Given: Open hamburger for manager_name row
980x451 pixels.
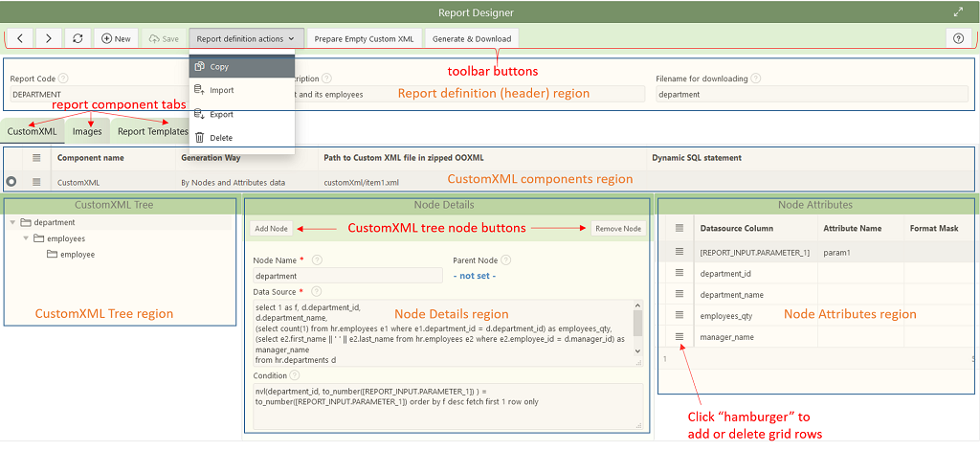Looking at the screenshot, I should coord(680,336).
